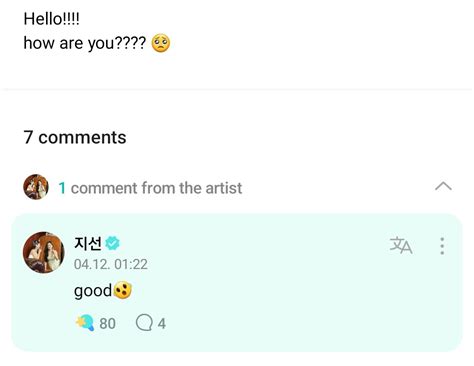Tap the 'good' comment text
Image resolution: width=474 pixels, height=366 pixels.
point(93,291)
